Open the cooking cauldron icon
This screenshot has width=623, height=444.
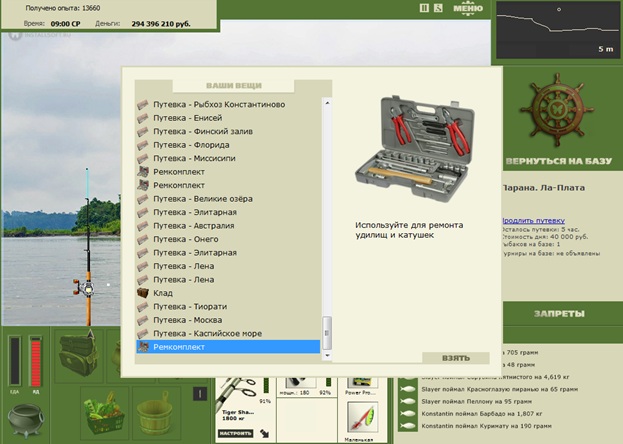25,420
